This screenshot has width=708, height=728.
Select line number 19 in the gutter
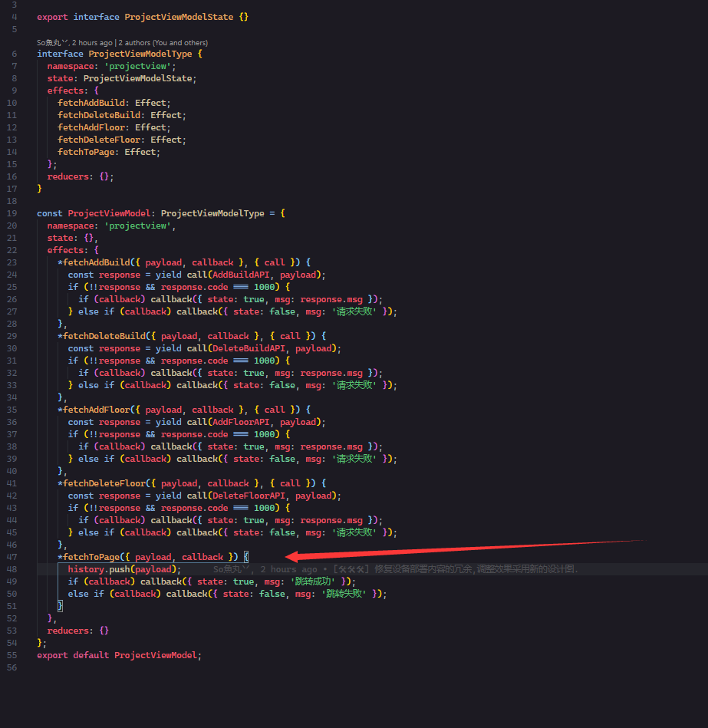click(x=12, y=213)
